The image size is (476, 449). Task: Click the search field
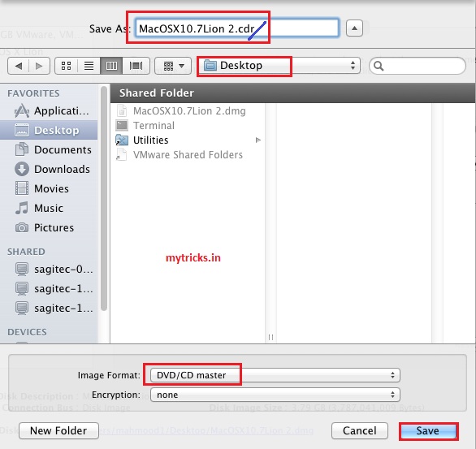coord(418,66)
